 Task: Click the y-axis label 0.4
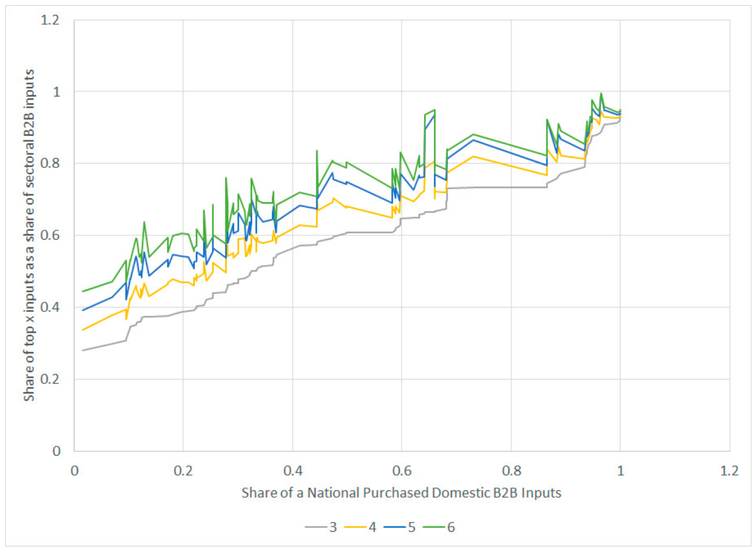coord(50,307)
